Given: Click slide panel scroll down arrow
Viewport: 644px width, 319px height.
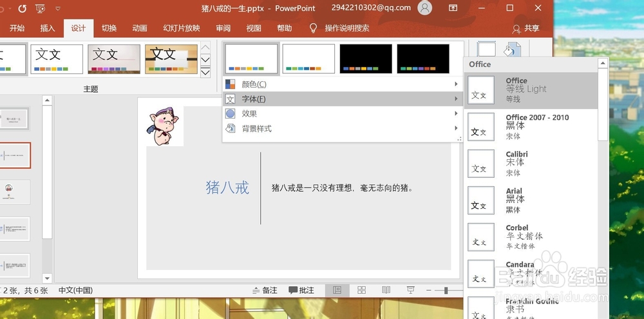Looking at the screenshot, I should (47, 278).
